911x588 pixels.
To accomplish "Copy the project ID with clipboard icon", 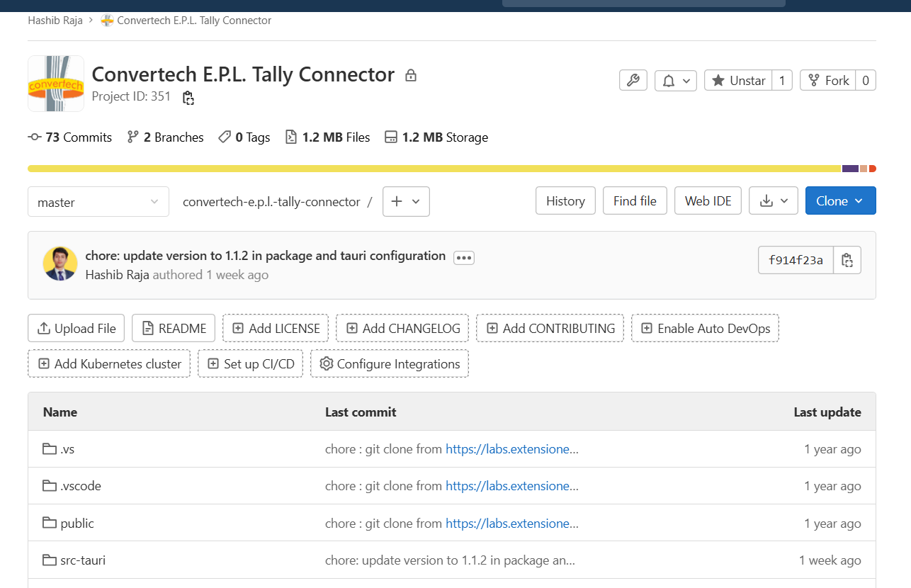I will coord(188,98).
